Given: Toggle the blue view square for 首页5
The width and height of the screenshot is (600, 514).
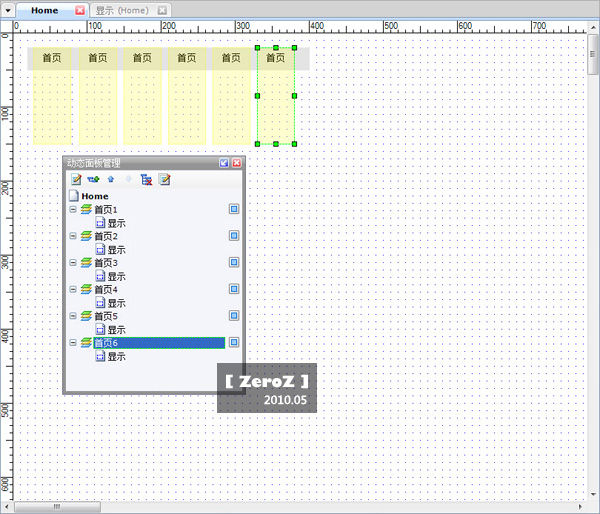Looking at the screenshot, I should 234,315.
